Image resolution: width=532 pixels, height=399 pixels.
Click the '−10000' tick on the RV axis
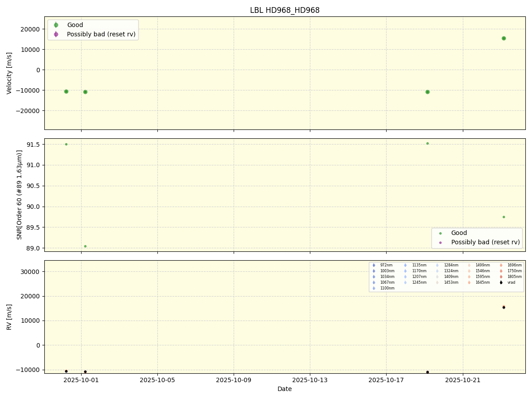(x=29, y=370)
